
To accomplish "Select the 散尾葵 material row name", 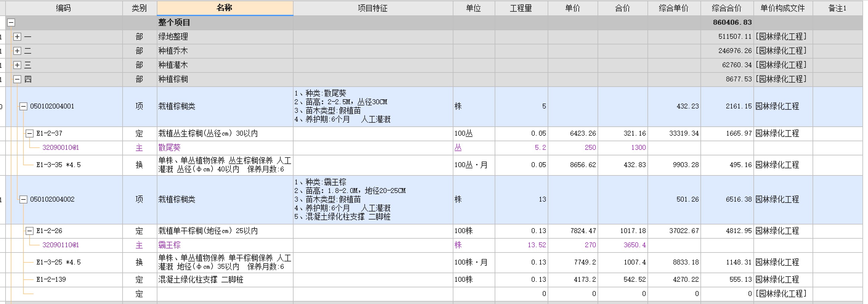I will click(169, 148).
